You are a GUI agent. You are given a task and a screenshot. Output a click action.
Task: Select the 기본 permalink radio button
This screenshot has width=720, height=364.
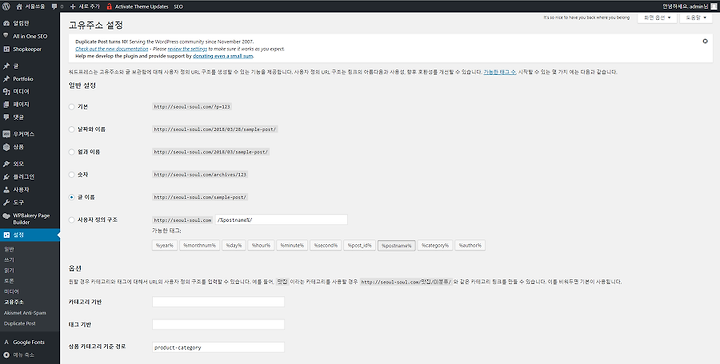pyautogui.click(x=72, y=107)
